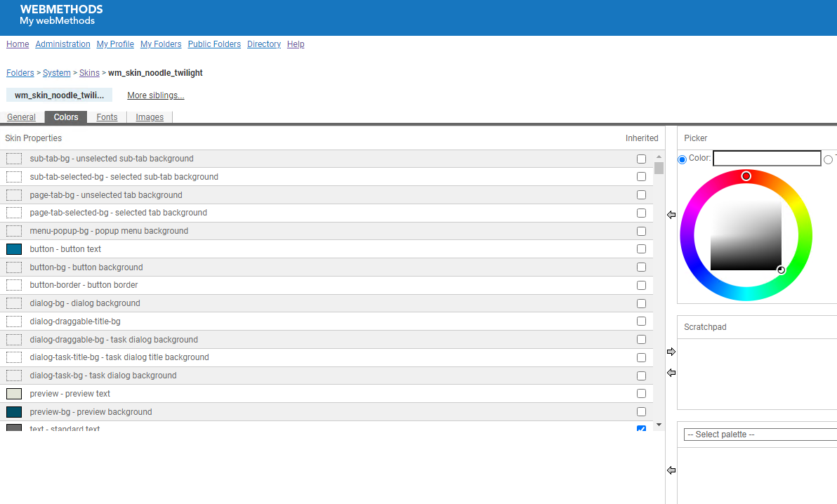Select the button-border property row
The height and width of the screenshot is (504, 837).
pos(326,285)
